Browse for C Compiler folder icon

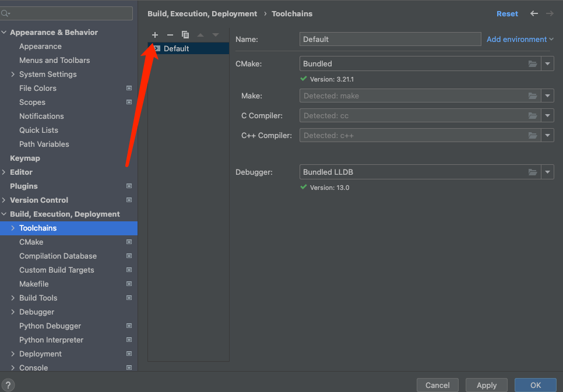(532, 116)
